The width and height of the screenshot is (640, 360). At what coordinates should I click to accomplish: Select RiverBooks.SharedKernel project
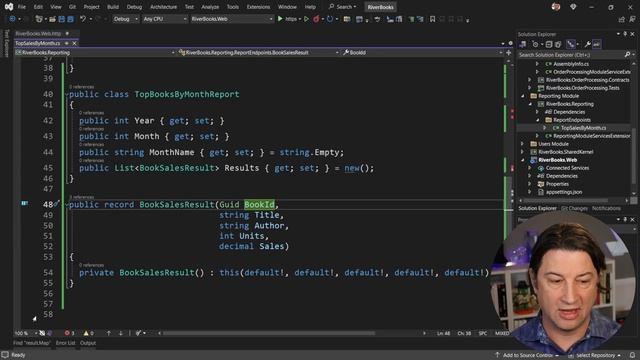[565, 152]
